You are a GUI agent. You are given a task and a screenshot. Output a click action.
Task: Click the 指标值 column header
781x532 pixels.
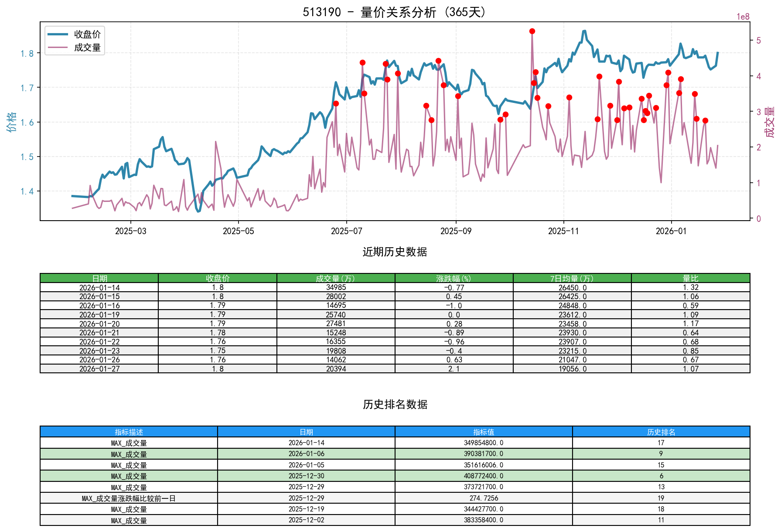click(x=482, y=432)
